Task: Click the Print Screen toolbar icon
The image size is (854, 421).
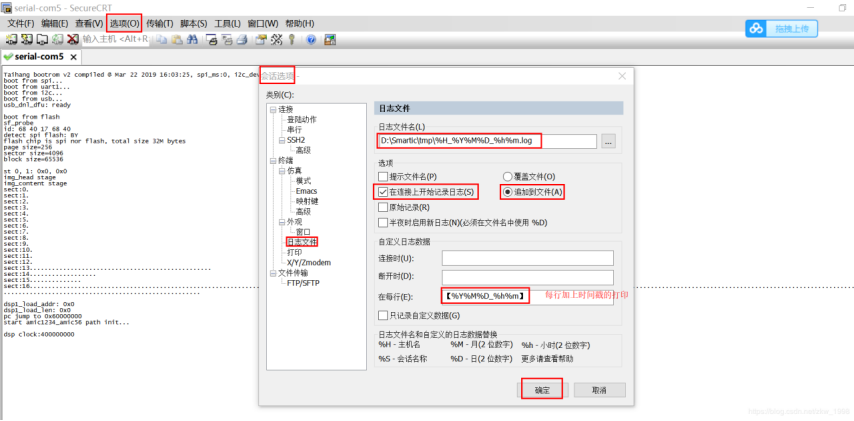Action: (x=212, y=39)
